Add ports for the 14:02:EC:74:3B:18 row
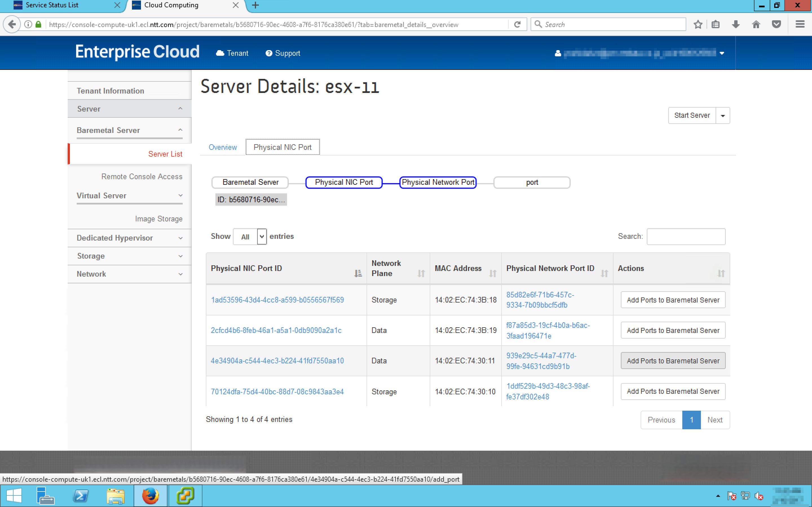Viewport: 812px width, 507px height. pyautogui.click(x=673, y=300)
